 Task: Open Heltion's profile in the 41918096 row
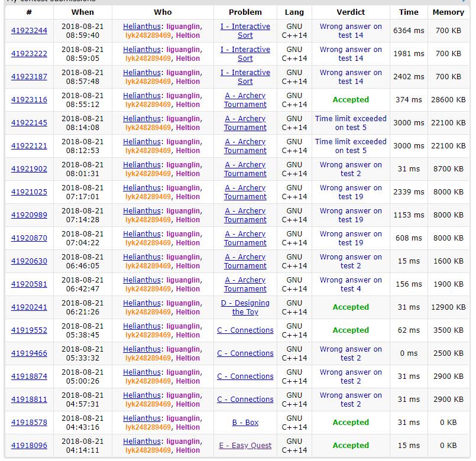[x=187, y=450]
